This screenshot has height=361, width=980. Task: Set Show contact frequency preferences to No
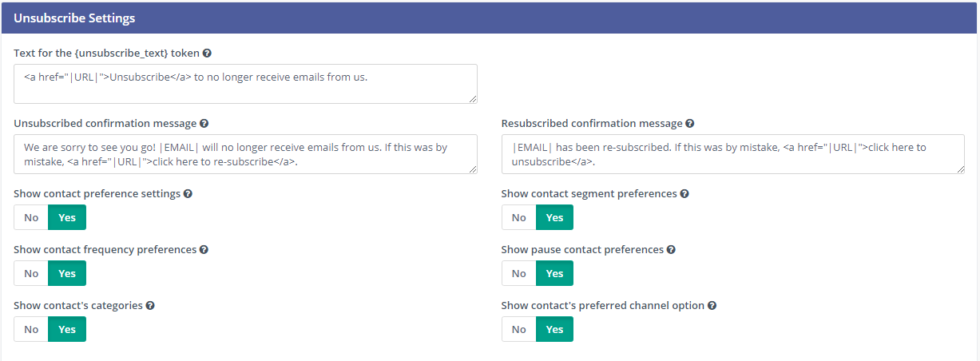pyautogui.click(x=31, y=273)
